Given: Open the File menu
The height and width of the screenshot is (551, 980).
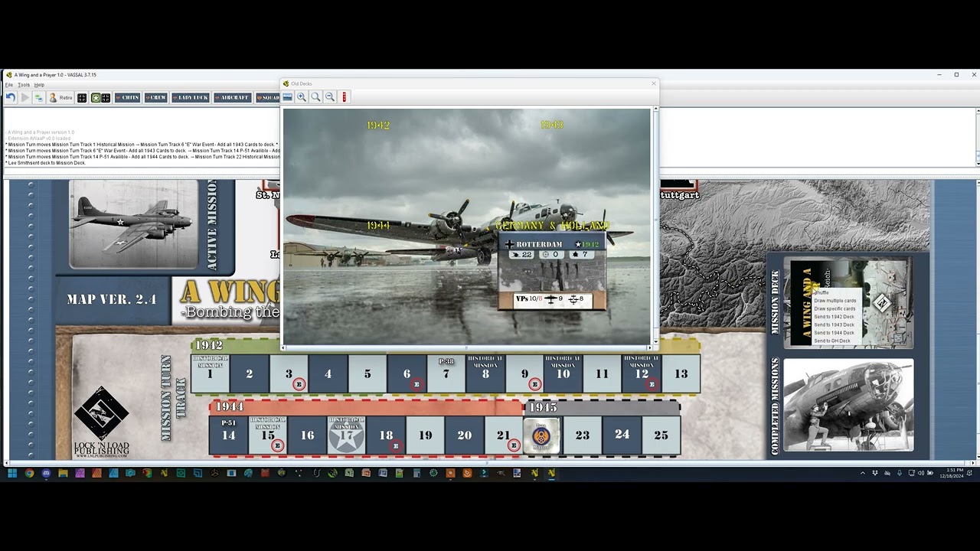Looking at the screenshot, I should tap(9, 85).
